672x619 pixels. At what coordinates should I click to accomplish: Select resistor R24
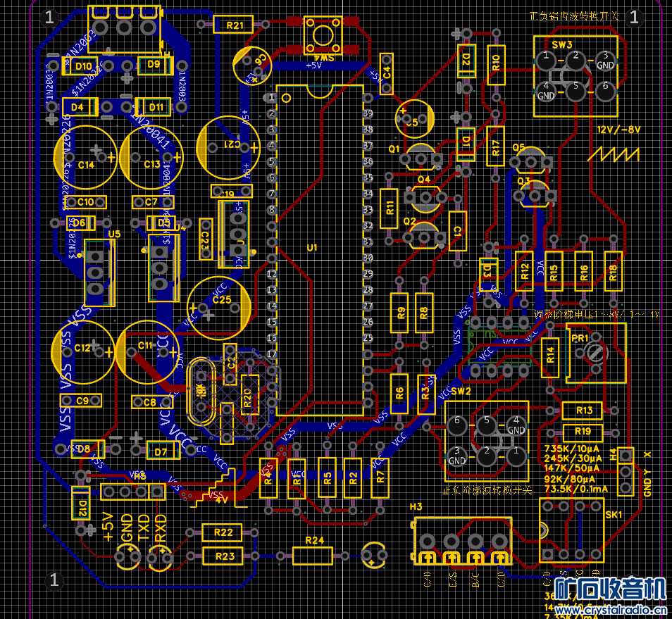(x=313, y=556)
